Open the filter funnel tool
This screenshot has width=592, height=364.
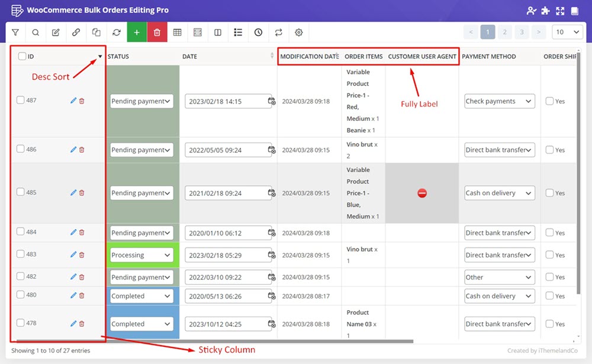(x=15, y=33)
